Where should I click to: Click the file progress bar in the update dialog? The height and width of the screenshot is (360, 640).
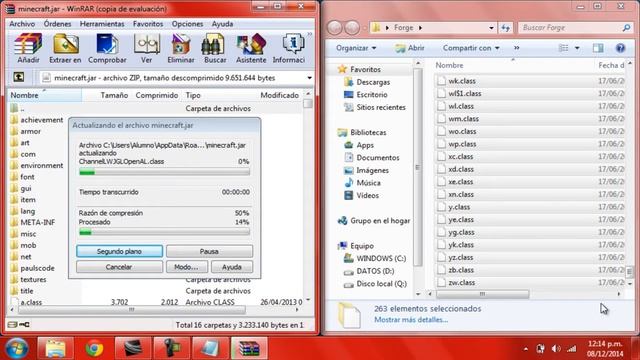164,173
